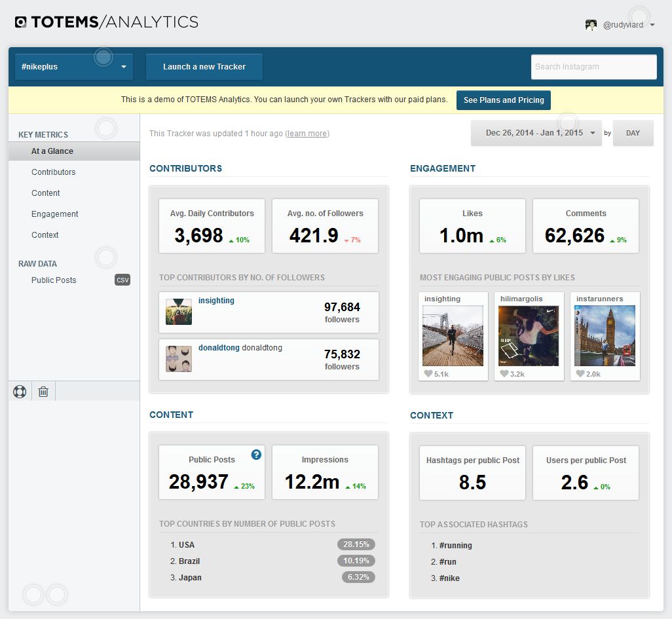Select the Japan country row
The width and height of the screenshot is (672, 619).
(x=269, y=577)
